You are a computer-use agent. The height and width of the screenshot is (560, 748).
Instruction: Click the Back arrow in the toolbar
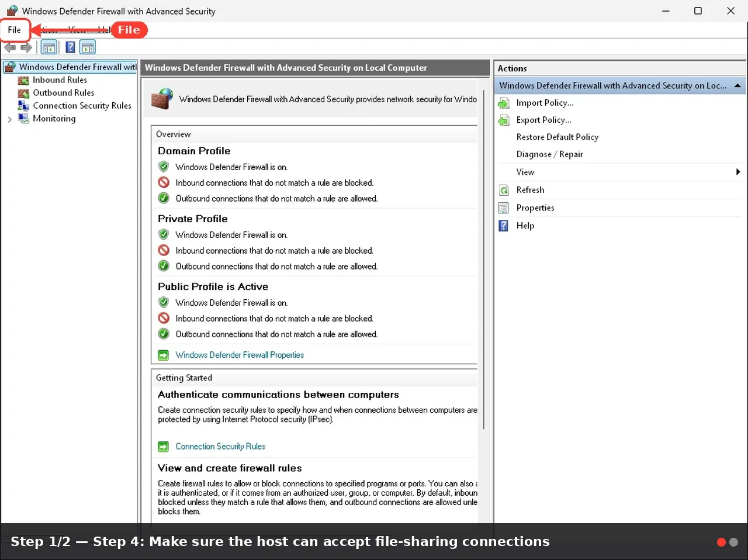[x=10, y=47]
